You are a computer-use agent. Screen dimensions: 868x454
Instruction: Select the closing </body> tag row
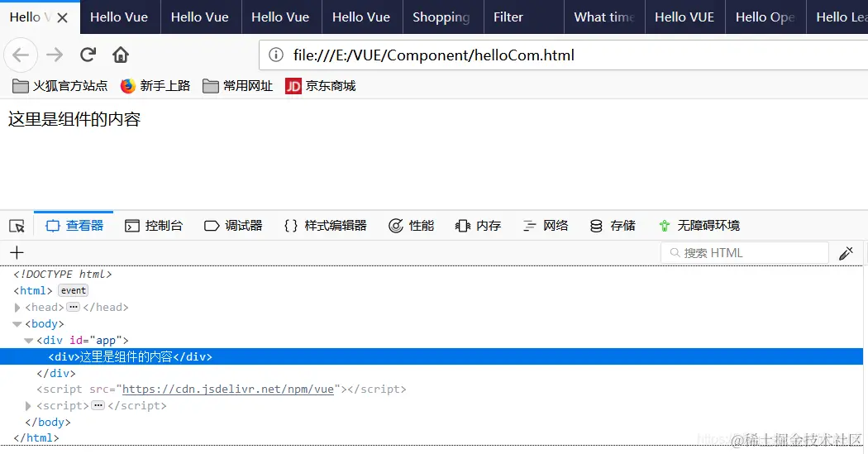click(x=48, y=422)
